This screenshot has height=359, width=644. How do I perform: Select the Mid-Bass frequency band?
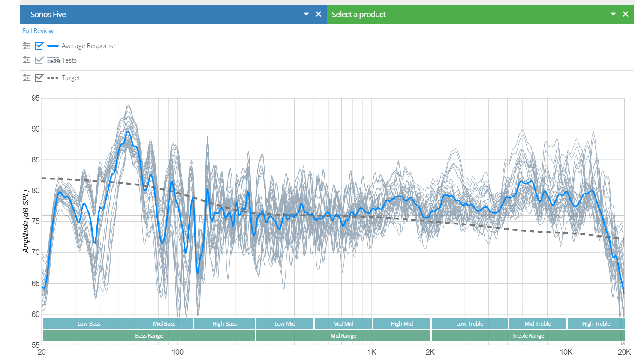pyautogui.click(x=164, y=323)
